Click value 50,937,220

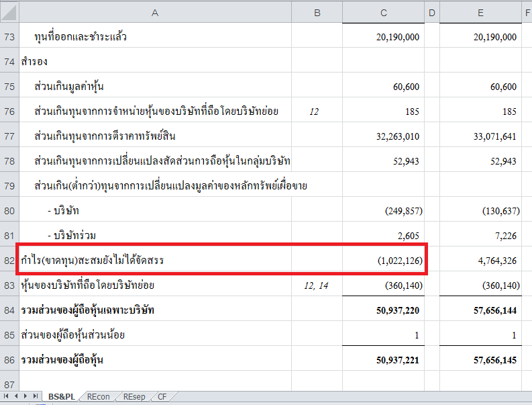coord(398,310)
